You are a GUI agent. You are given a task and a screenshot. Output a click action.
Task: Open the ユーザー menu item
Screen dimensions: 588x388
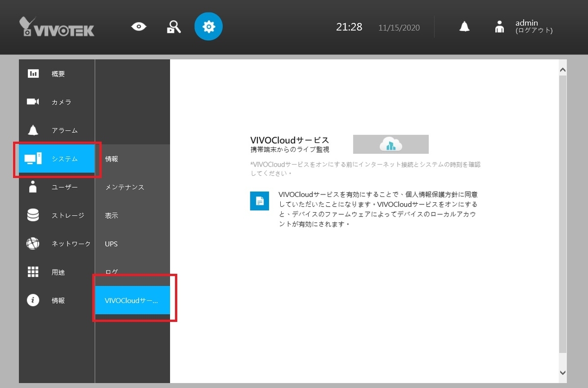[x=57, y=187]
